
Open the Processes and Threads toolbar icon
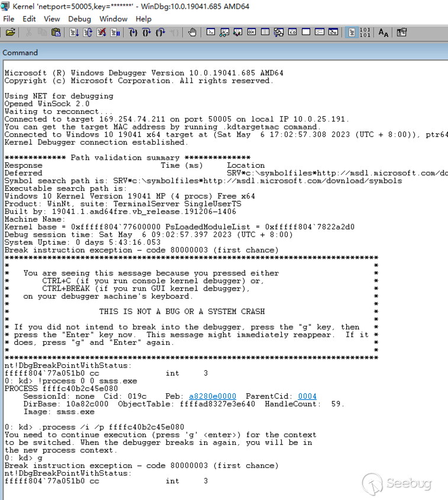click(320, 32)
